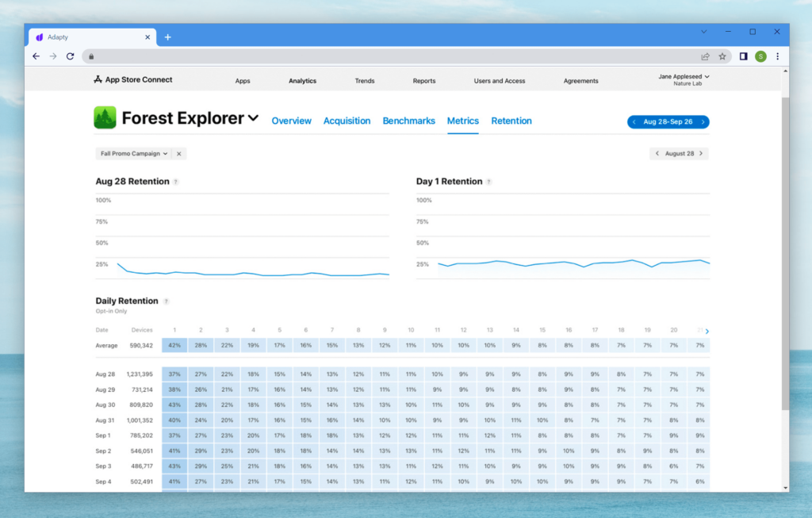Select the Aug 28 row date
The image size is (812, 518).
coord(105,374)
